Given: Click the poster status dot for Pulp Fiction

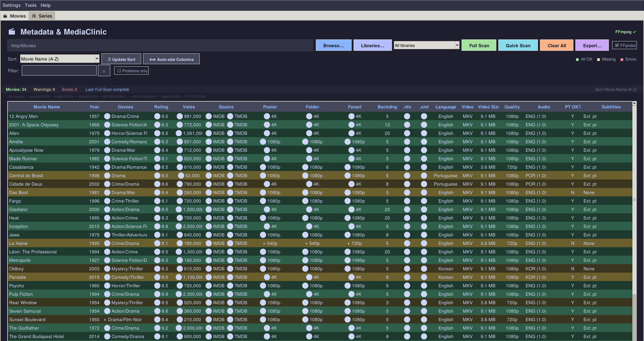Looking at the screenshot, I should (x=267, y=294).
